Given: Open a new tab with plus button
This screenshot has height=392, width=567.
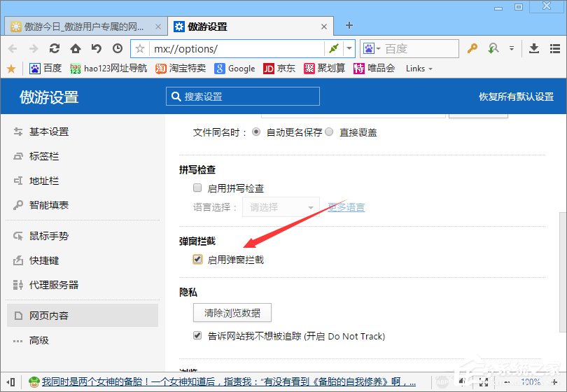Looking at the screenshot, I should coord(349,25).
